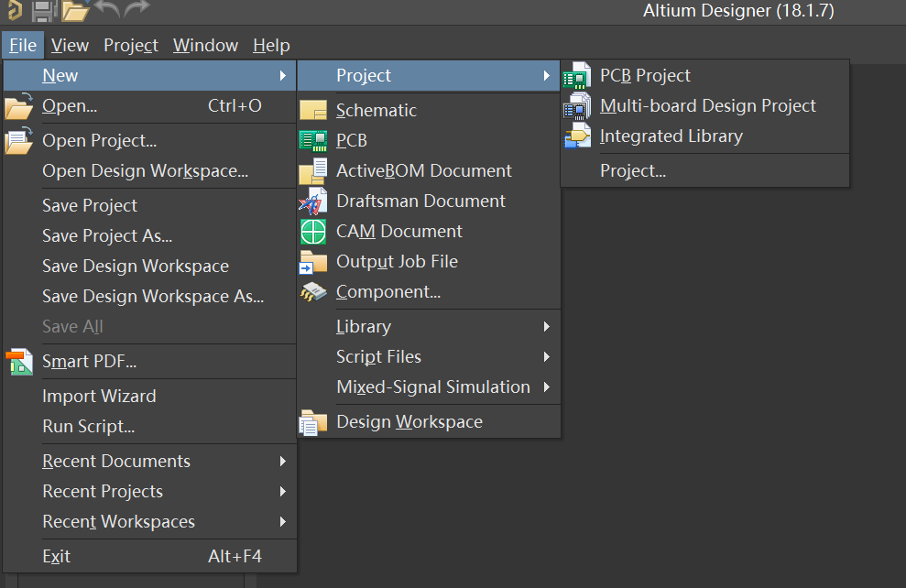Select Draftsman Document
Screen dimensions: 906x588
[x=429, y=201]
